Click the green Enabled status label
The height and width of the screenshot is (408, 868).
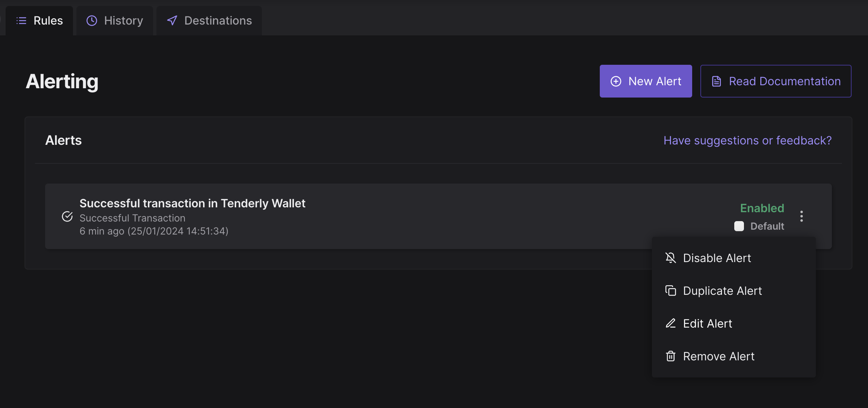click(762, 208)
